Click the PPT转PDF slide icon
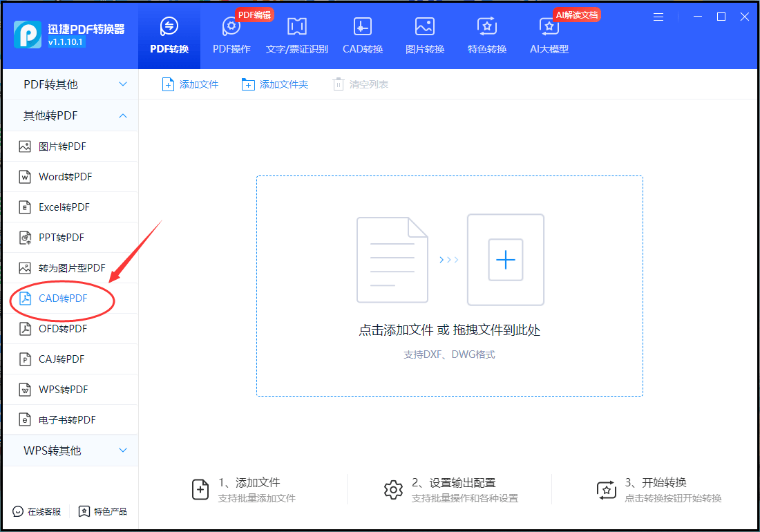760x532 pixels. (25, 238)
